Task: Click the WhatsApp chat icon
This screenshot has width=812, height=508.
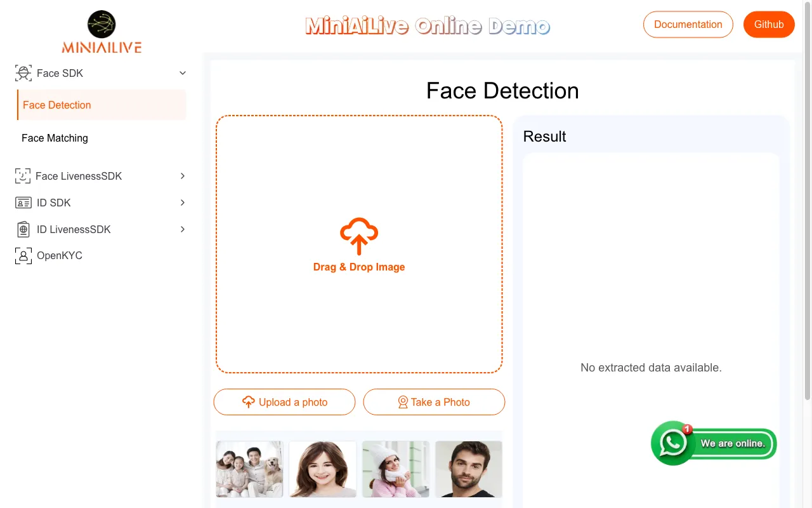Action: (673, 443)
